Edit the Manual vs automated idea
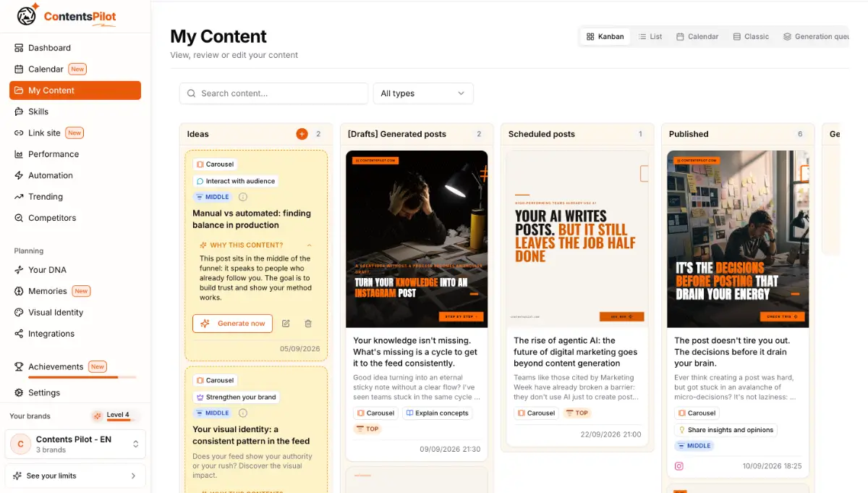 click(286, 324)
